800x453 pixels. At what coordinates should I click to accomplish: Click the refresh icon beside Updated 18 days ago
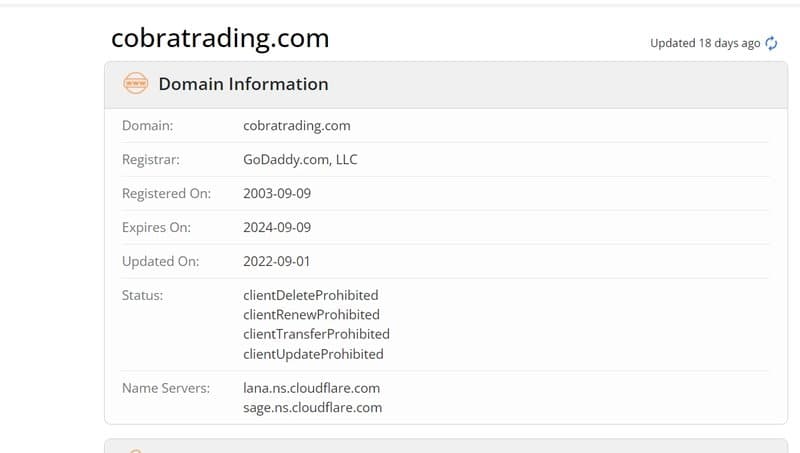click(x=771, y=43)
